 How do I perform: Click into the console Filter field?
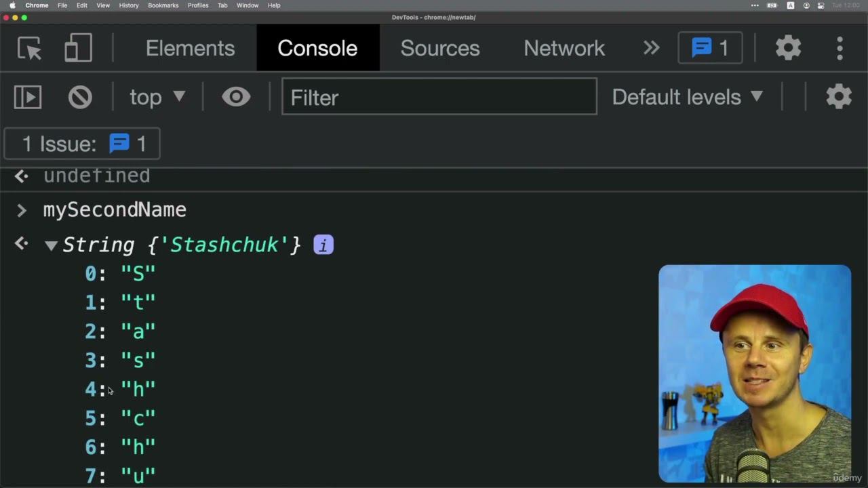point(439,98)
